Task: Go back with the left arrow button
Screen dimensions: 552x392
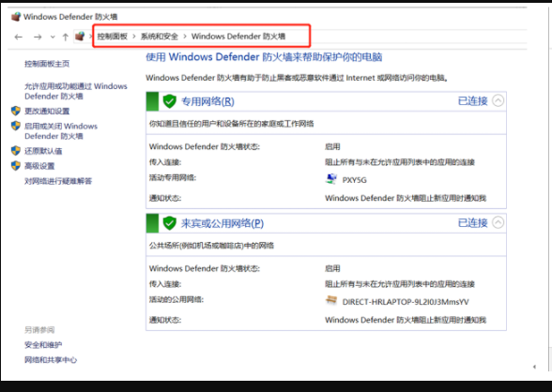Action: [19, 37]
